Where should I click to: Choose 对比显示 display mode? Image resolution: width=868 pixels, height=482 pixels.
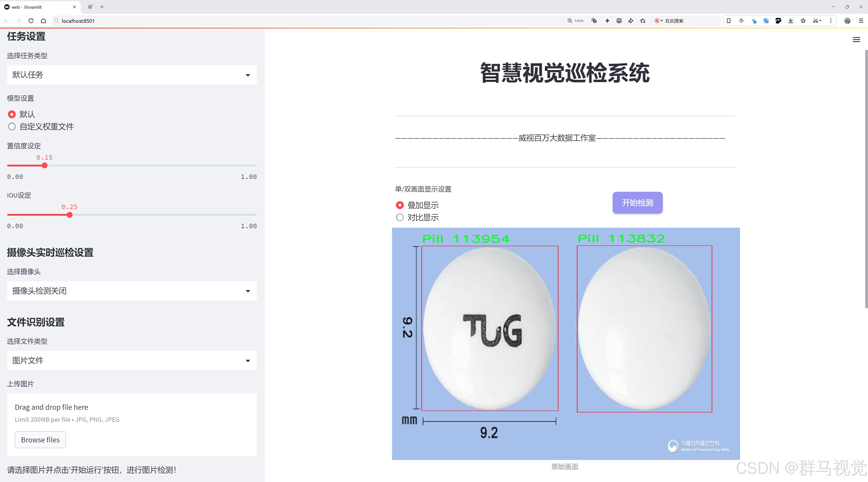(400, 217)
